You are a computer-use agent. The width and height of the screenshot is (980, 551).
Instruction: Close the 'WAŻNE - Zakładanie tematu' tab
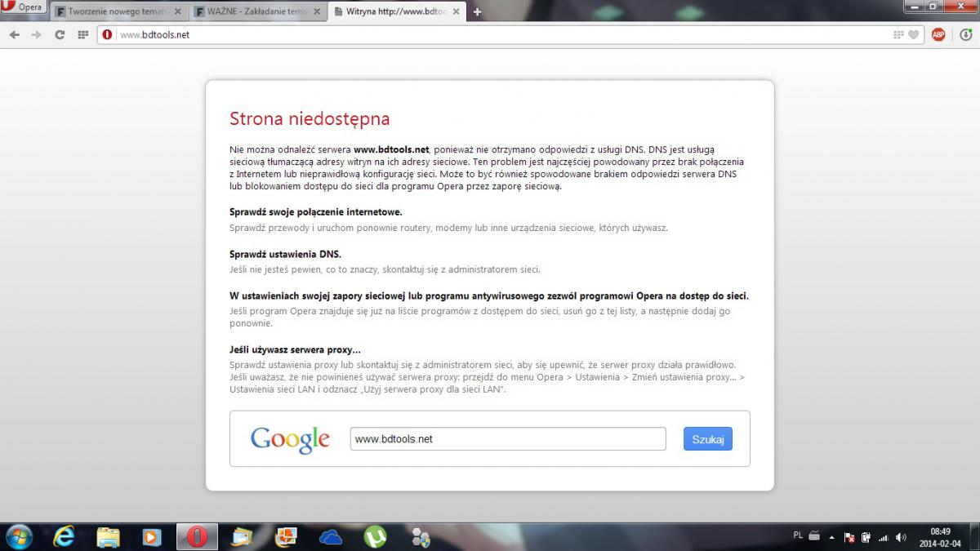(x=316, y=12)
